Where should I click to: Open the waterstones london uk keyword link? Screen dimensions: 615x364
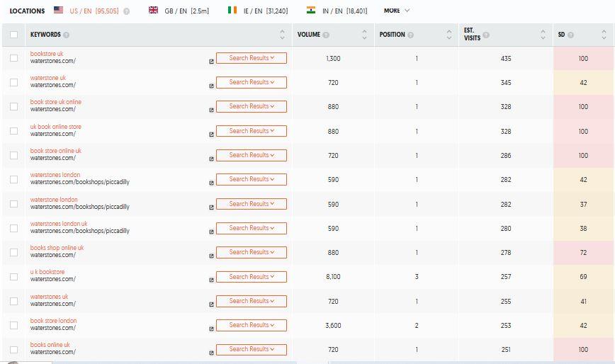click(59, 223)
